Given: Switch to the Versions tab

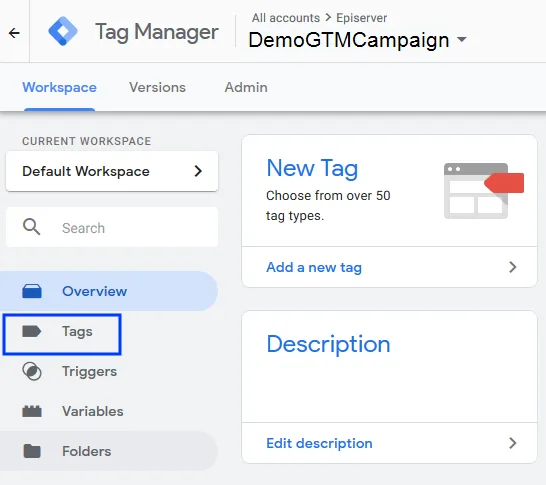Looking at the screenshot, I should point(157,87).
